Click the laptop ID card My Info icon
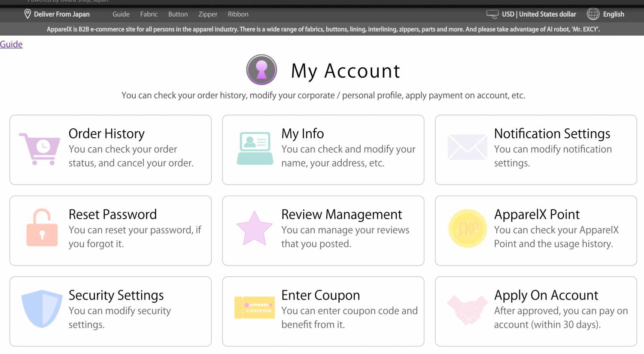 tap(255, 148)
